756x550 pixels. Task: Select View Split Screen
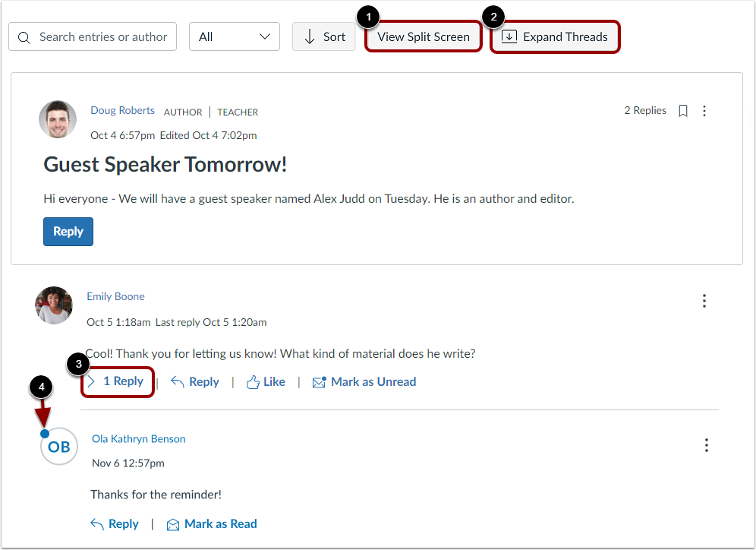click(423, 36)
